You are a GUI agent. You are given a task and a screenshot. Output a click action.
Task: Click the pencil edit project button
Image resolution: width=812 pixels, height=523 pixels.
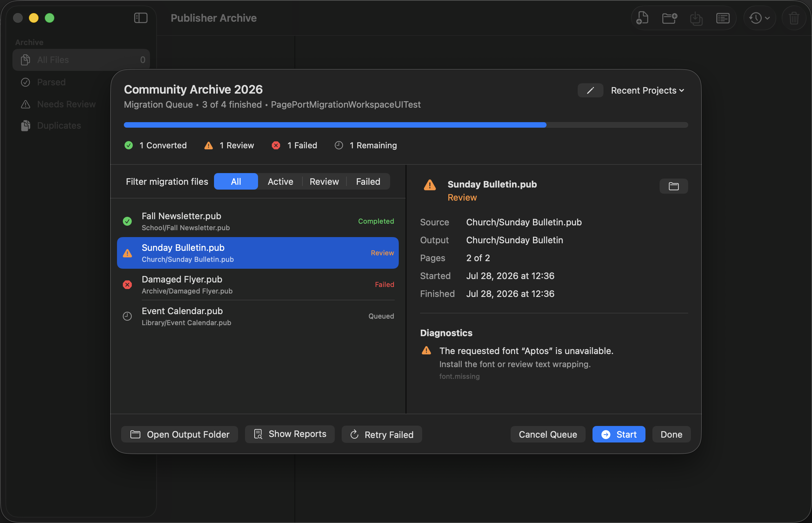tap(590, 90)
